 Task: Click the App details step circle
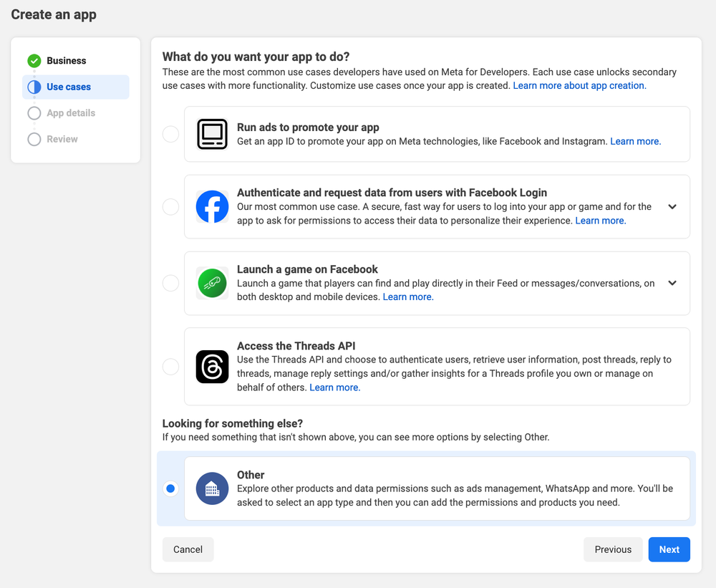click(34, 113)
